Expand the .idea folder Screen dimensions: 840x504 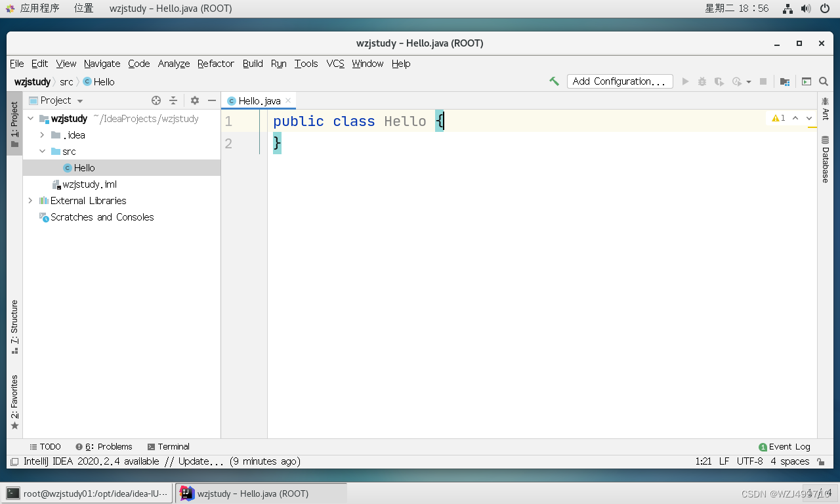(x=42, y=135)
